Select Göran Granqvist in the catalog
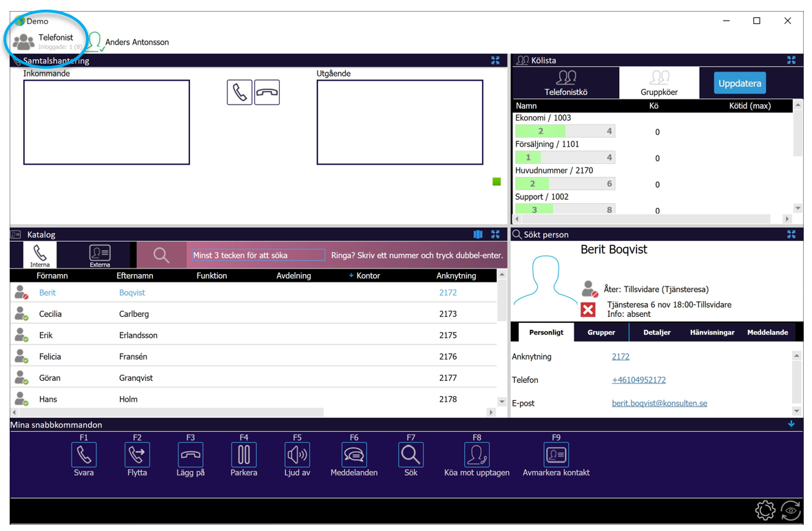Screen dimensions: 812x531 click(253, 377)
